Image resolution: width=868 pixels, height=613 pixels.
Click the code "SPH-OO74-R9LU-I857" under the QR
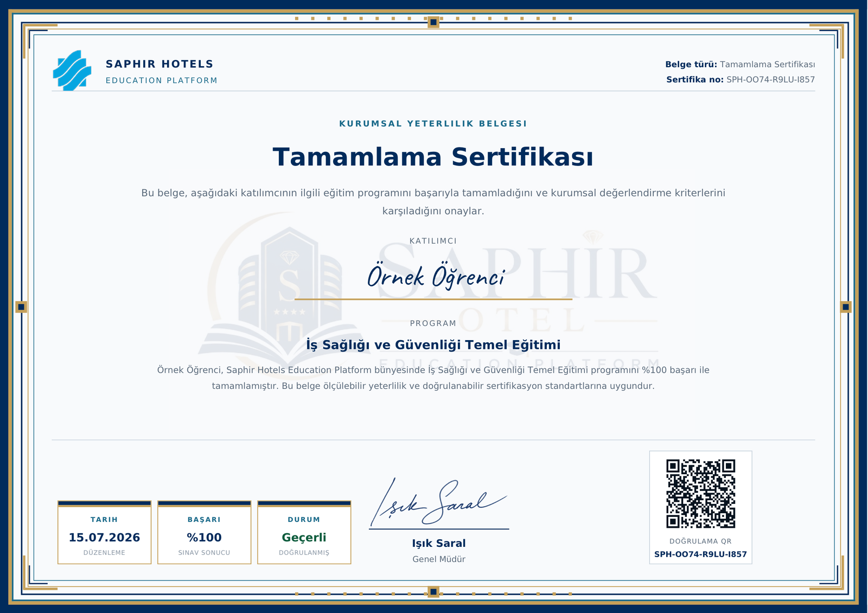[700, 554]
